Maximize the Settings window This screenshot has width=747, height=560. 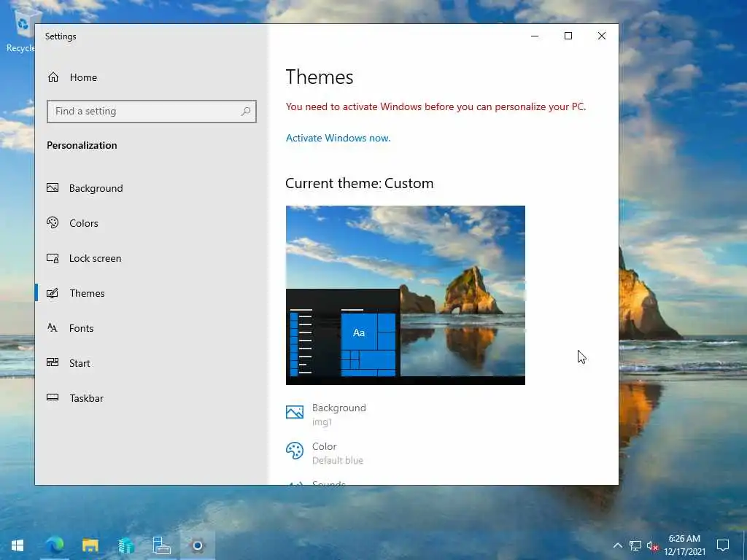(x=568, y=36)
